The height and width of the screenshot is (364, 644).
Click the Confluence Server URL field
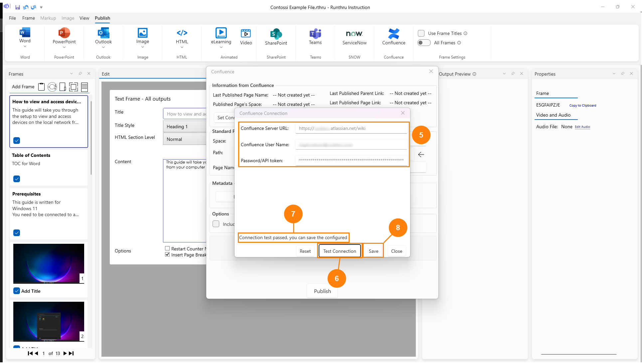click(351, 129)
